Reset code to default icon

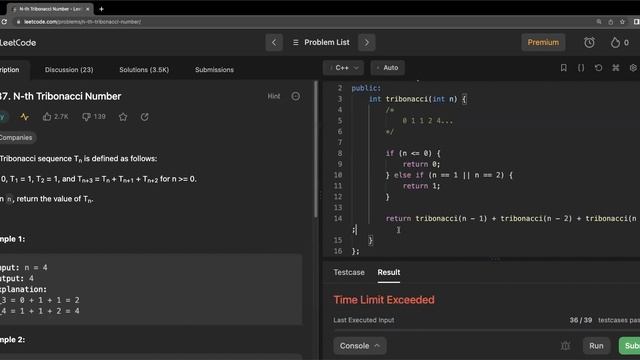pyautogui.click(x=598, y=68)
